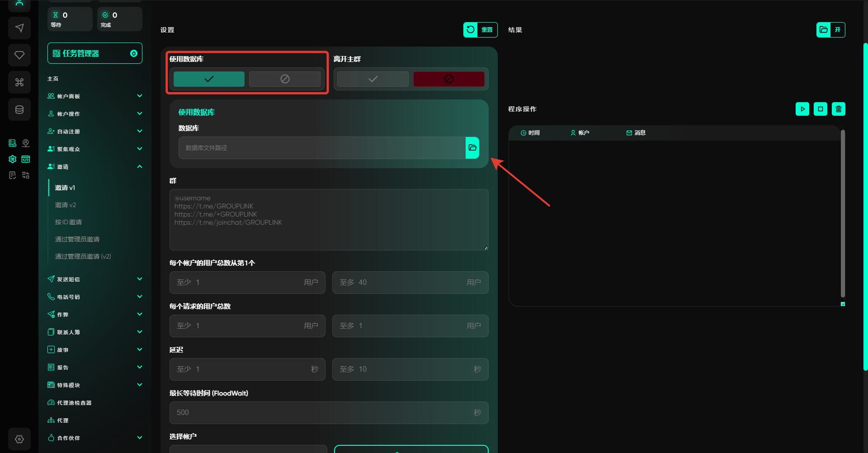Click the 重置 reset button
868x453 pixels.
coord(480,30)
